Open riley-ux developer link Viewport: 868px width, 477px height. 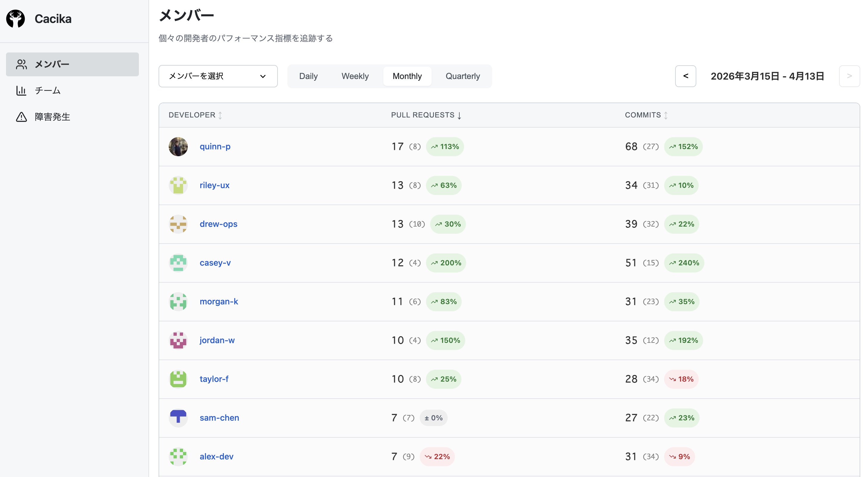(214, 185)
